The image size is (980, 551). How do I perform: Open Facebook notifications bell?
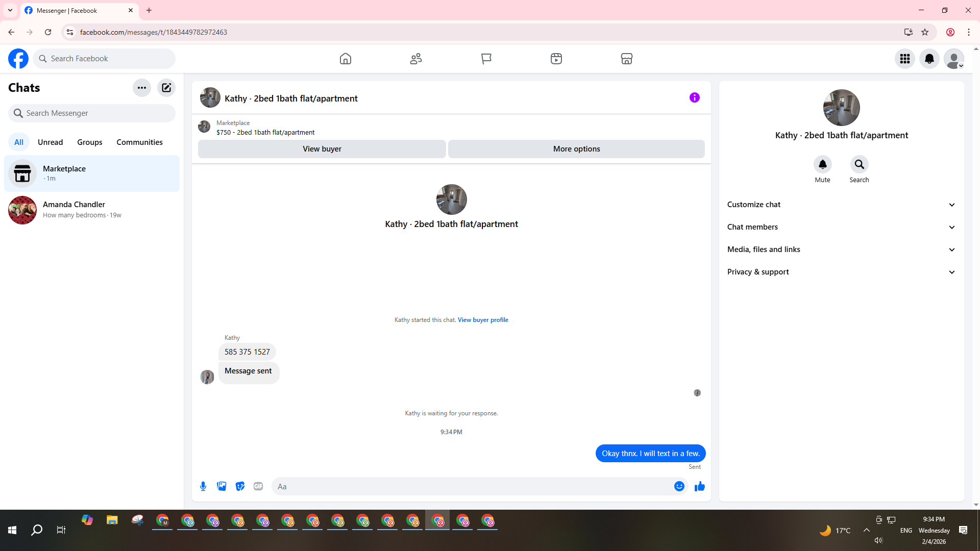929,59
